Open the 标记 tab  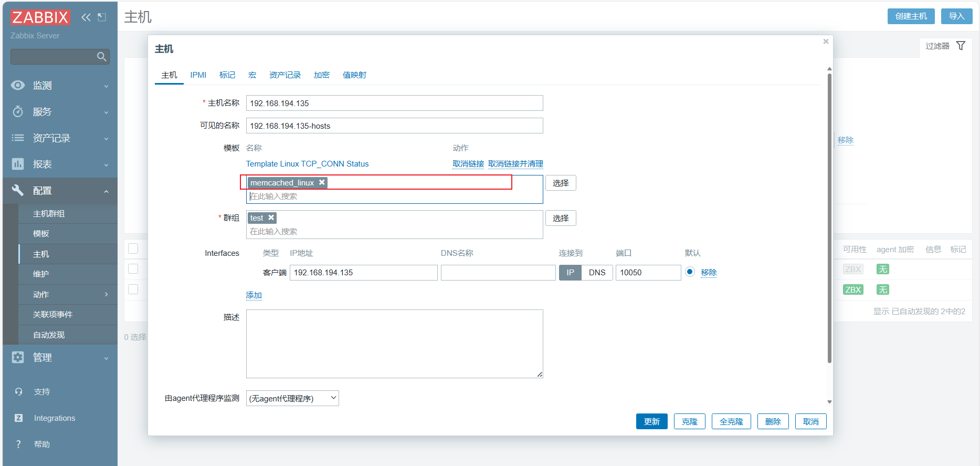coord(227,75)
